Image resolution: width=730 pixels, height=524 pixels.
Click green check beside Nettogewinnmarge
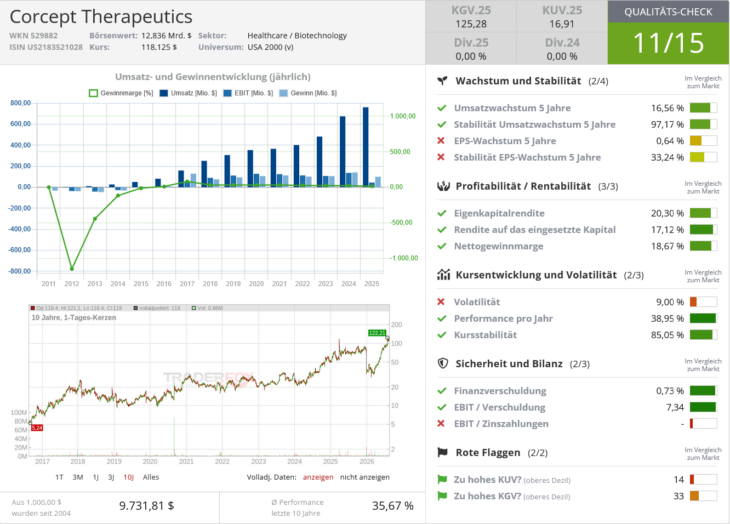tap(442, 246)
